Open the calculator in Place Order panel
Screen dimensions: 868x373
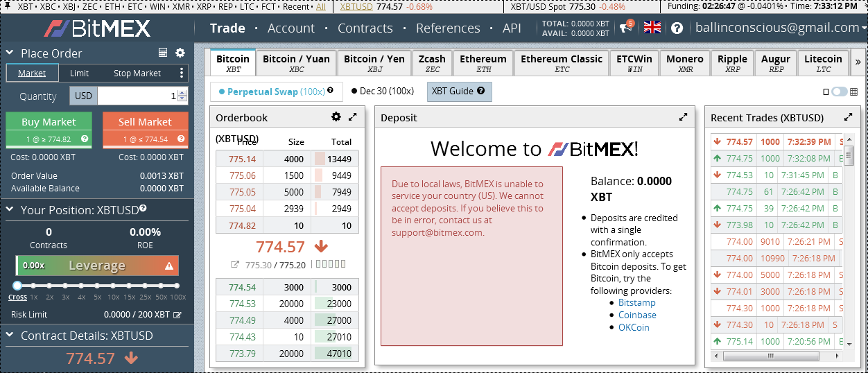coord(163,53)
